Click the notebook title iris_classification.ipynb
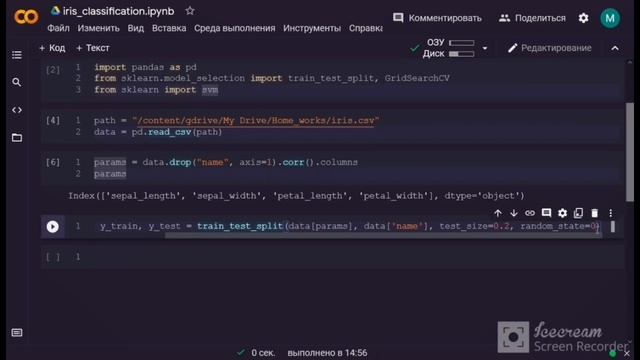This screenshot has width=640, height=360. point(118,11)
